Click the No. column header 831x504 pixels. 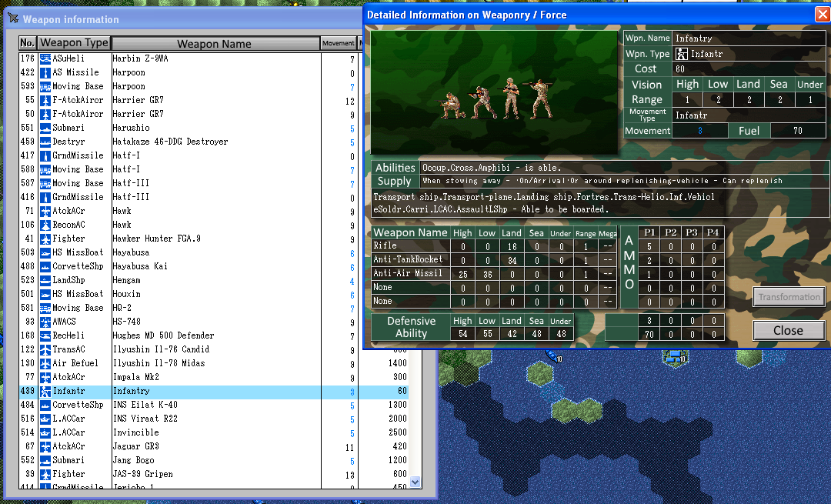28,43
